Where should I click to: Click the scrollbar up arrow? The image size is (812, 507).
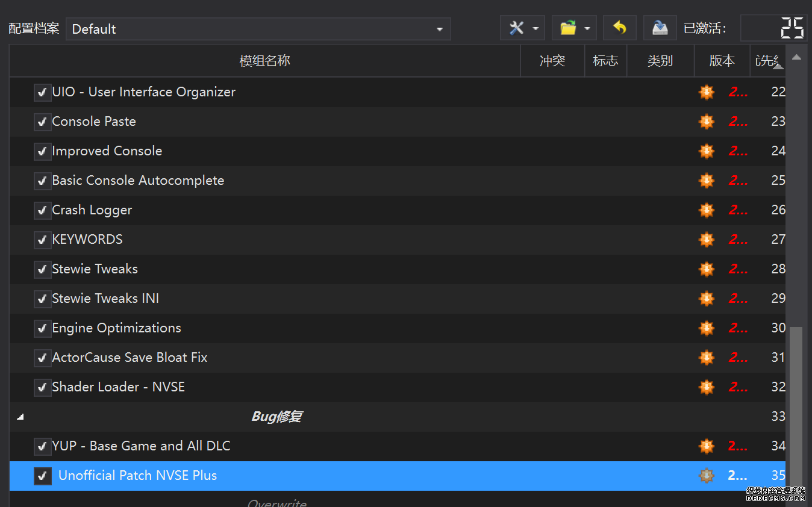796,58
